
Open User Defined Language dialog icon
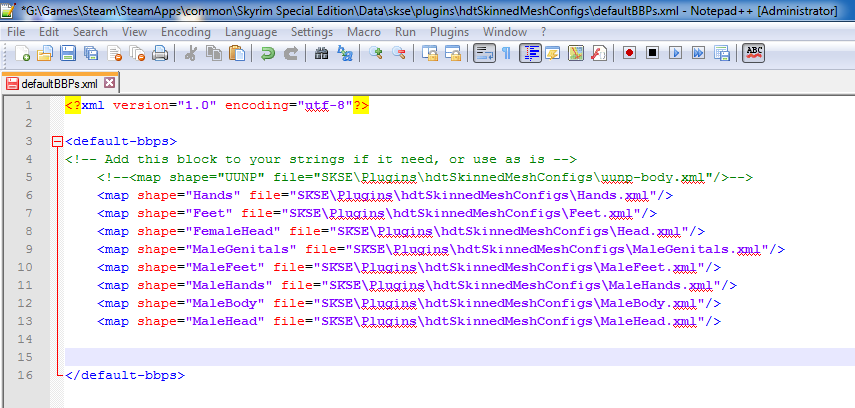click(x=553, y=53)
